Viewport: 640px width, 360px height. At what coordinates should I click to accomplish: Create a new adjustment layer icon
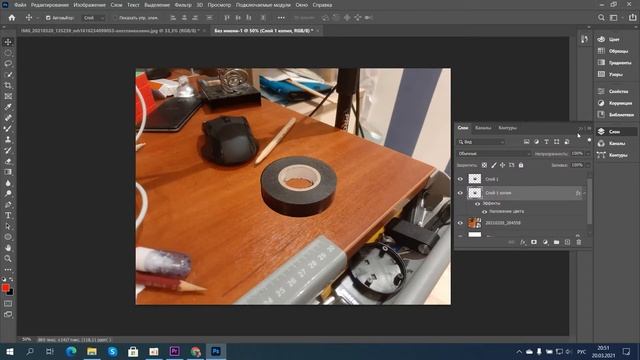545,242
